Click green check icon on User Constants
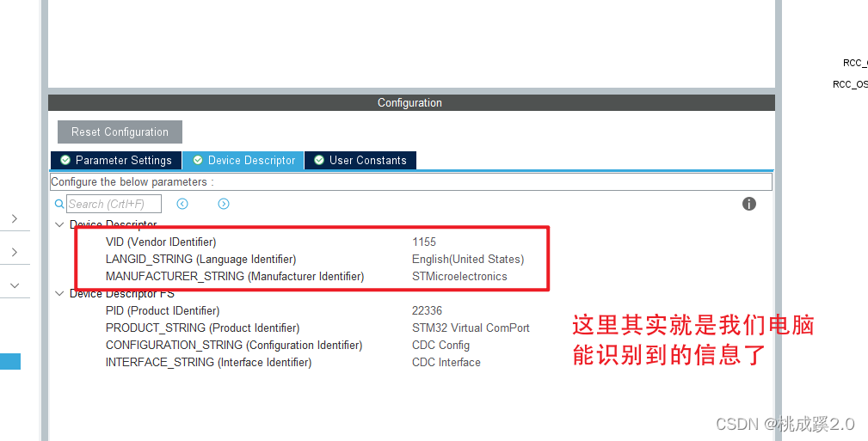The height and width of the screenshot is (441, 868). point(319,160)
